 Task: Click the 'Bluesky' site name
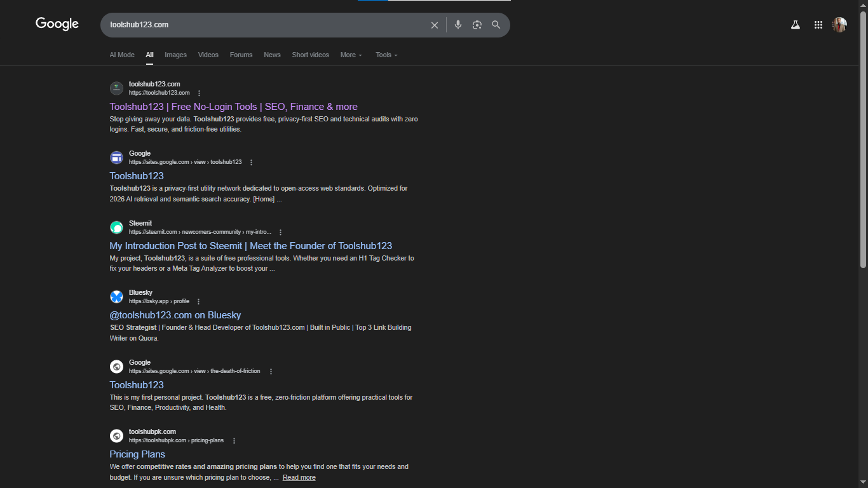140,292
